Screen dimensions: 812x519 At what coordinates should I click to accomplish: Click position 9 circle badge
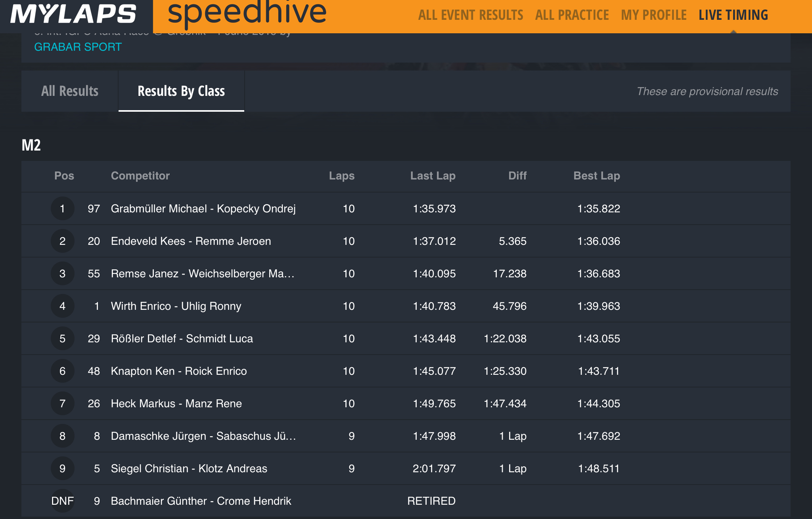(x=63, y=468)
